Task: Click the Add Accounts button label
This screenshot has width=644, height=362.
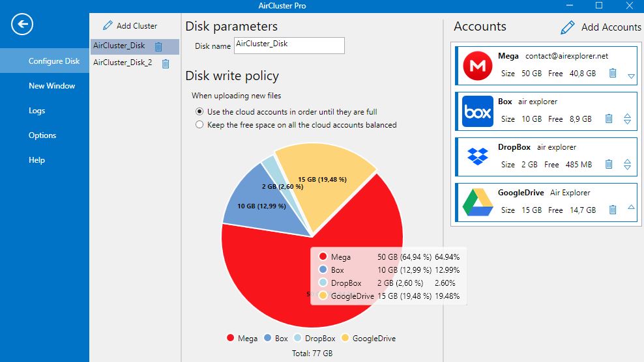Action: tap(611, 27)
